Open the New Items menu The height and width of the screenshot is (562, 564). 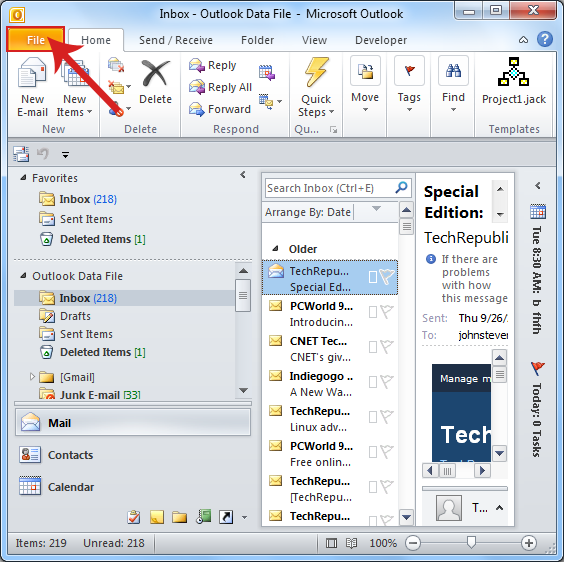click(x=74, y=87)
